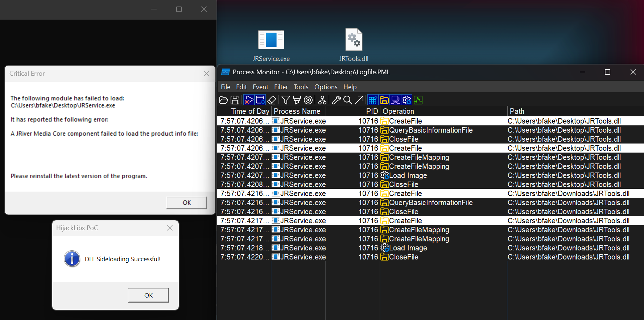Open the Event menu
The image size is (644, 320).
point(260,87)
